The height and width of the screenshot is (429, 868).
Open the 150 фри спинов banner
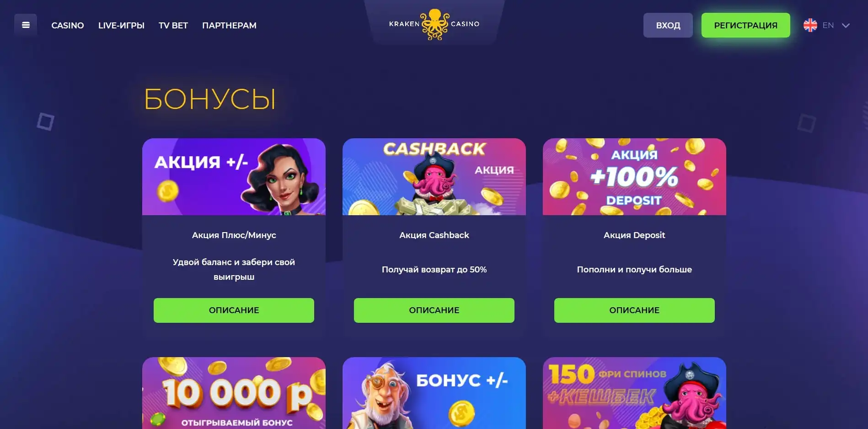pos(634,393)
